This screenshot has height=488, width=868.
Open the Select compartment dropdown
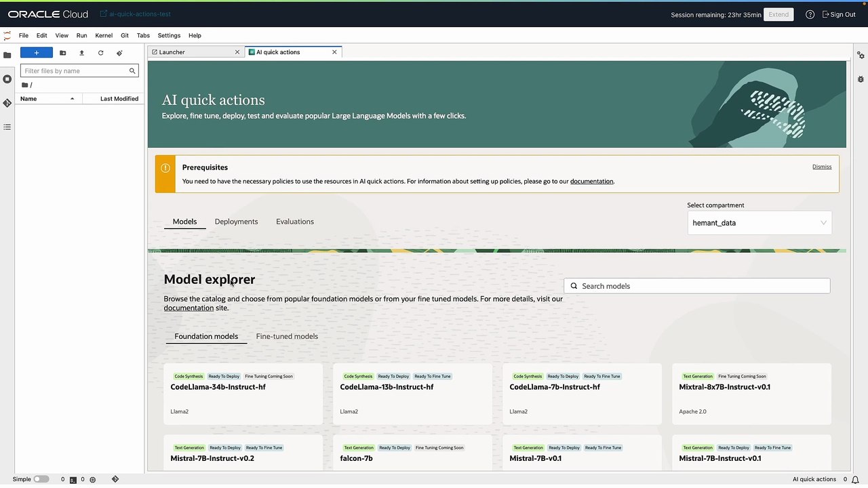759,223
